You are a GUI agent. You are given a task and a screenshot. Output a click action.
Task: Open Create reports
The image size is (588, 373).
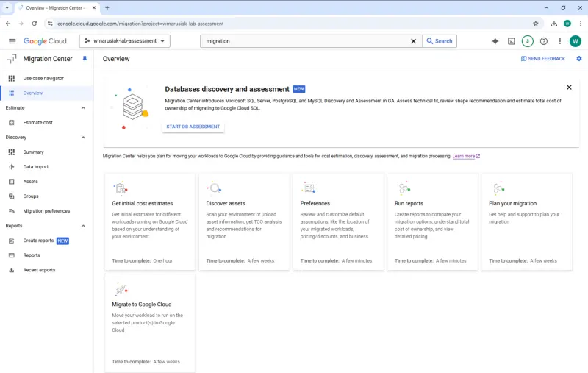point(47,241)
